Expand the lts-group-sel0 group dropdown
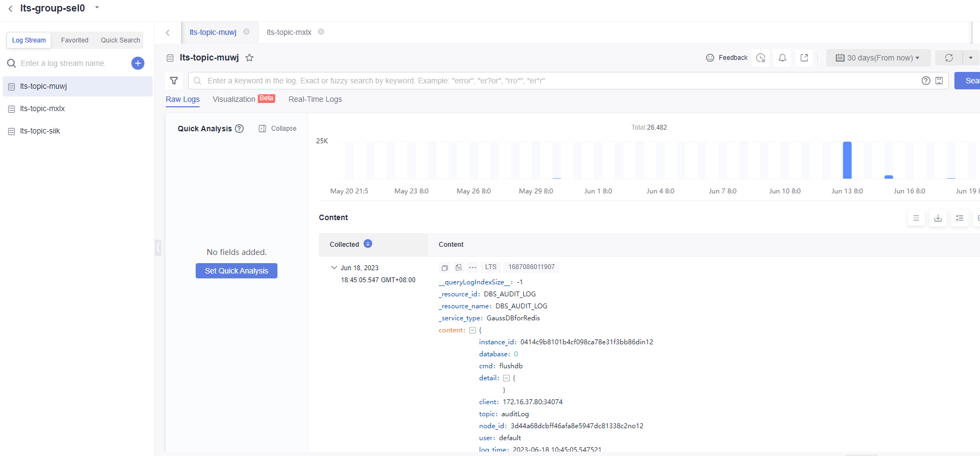This screenshot has width=980, height=456. (97, 8)
